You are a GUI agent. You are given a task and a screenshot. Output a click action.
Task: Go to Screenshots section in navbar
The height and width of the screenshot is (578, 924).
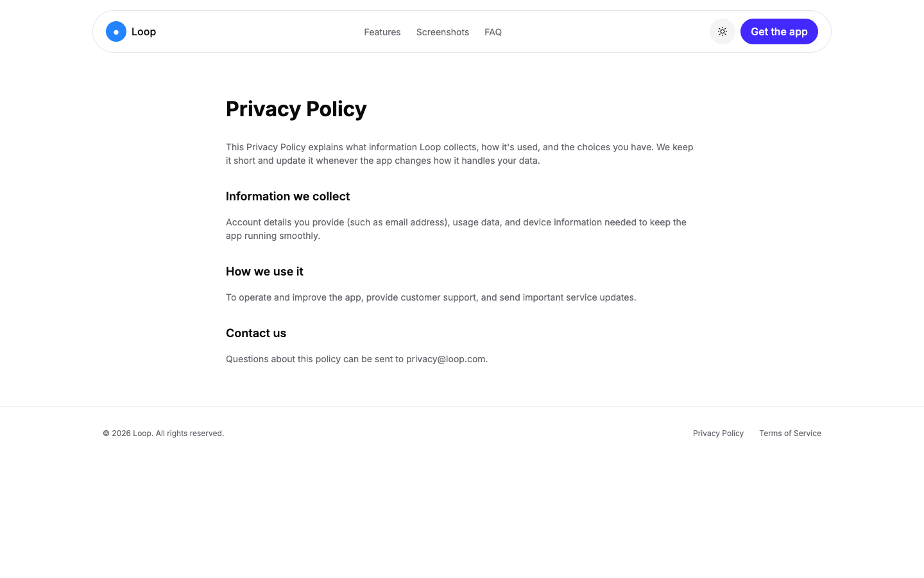pyautogui.click(x=443, y=32)
